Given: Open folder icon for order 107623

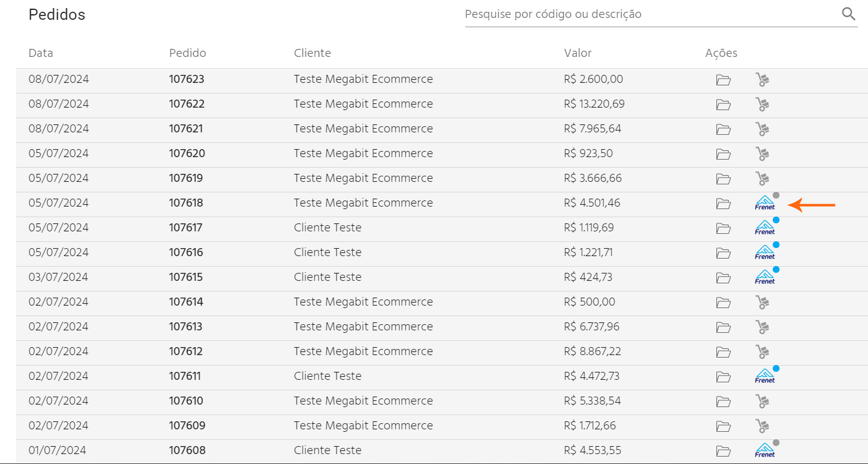Looking at the screenshot, I should click(x=723, y=80).
